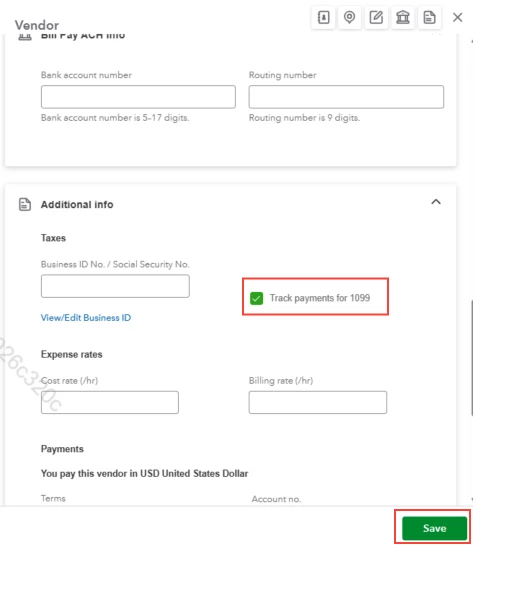The image size is (510, 603).
Task: Select the Cost rate (/hr) input
Action: [110, 402]
